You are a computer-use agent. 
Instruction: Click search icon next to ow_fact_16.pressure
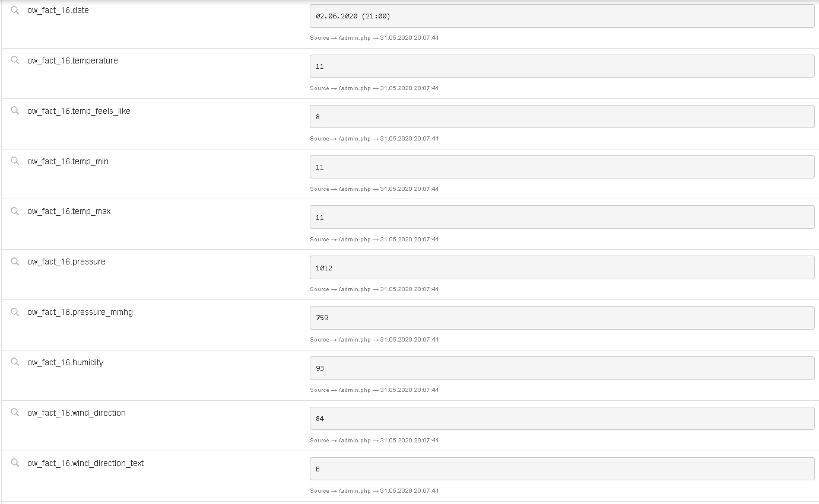click(x=15, y=261)
